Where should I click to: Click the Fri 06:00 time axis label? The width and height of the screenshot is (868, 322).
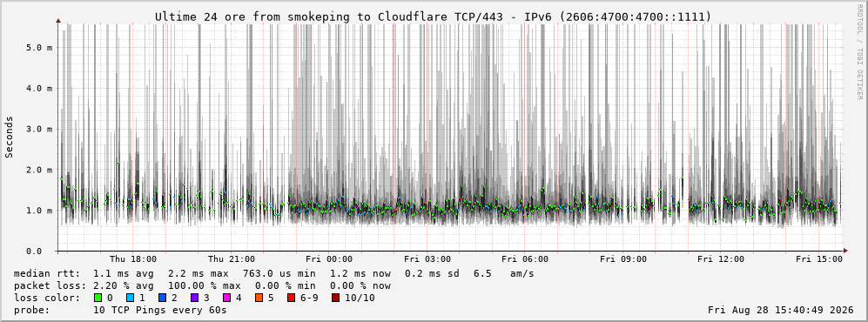click(525, 259)
